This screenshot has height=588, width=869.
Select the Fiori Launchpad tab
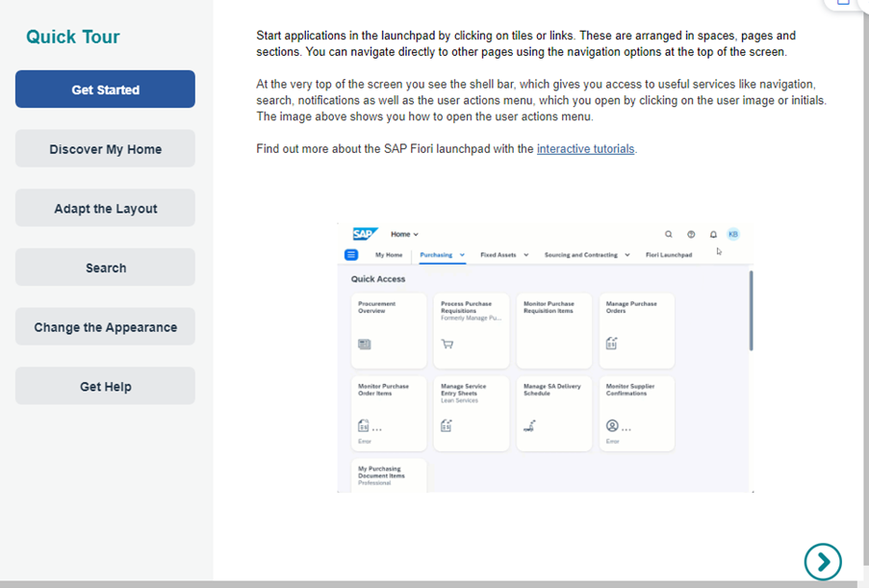(x=668, y=255)
